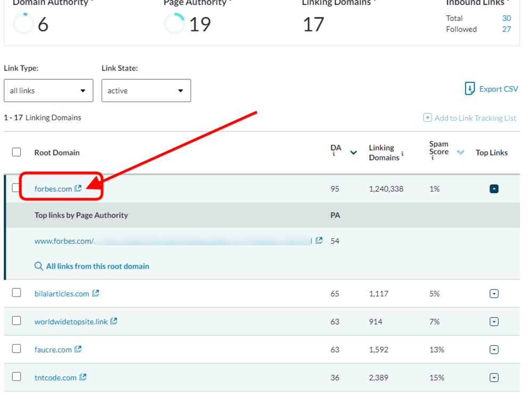Collapse forbes.com Top Links expander
Image resolution: width=532 pixels, height=399 pixels.
(x=494, y=189)
